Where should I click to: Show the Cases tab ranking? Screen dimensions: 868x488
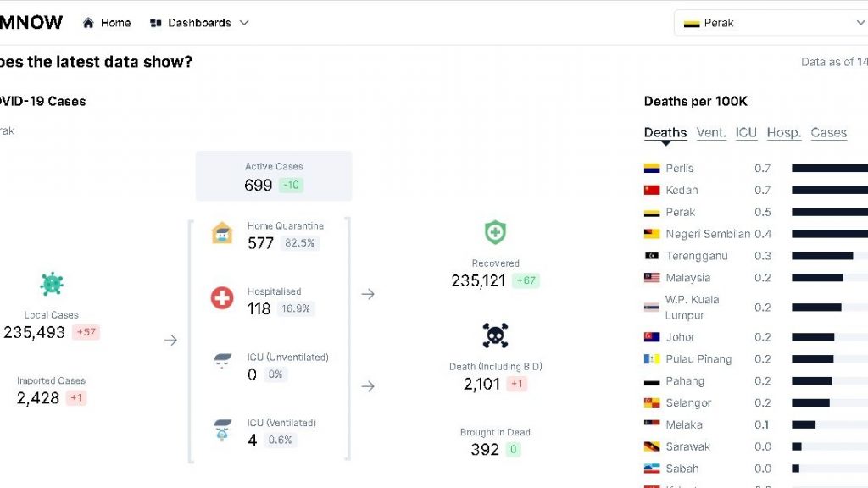pyautogui.click(x=828, y=133)
